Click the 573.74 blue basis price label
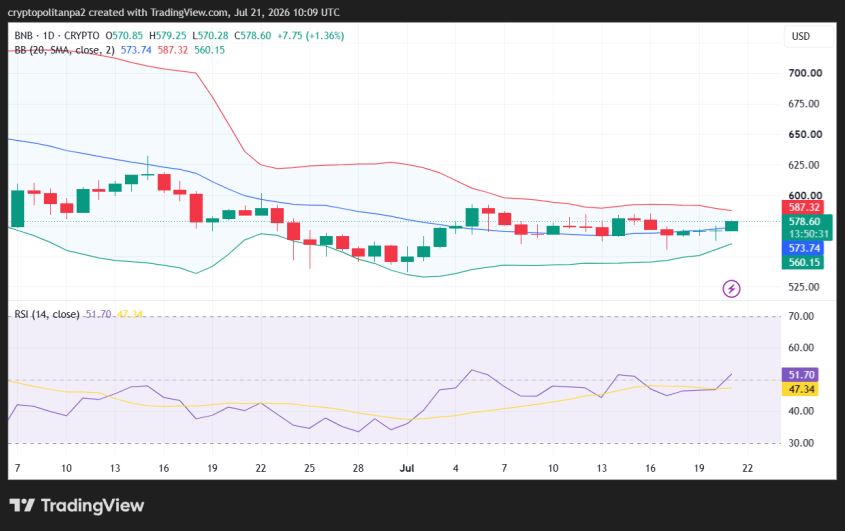The image size is (845, 531). [803, 249]
